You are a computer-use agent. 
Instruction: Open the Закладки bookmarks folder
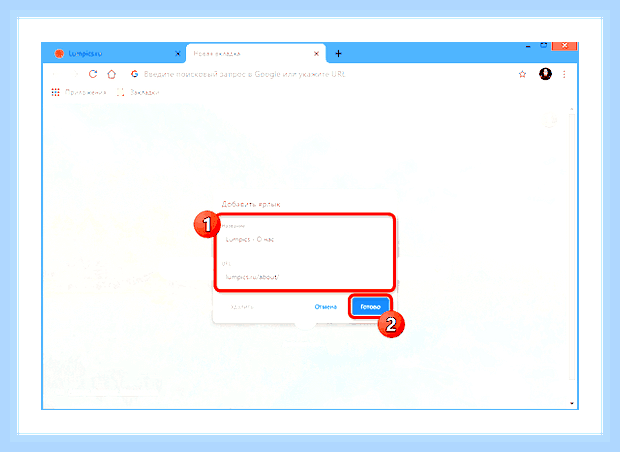tap(138, 92)
